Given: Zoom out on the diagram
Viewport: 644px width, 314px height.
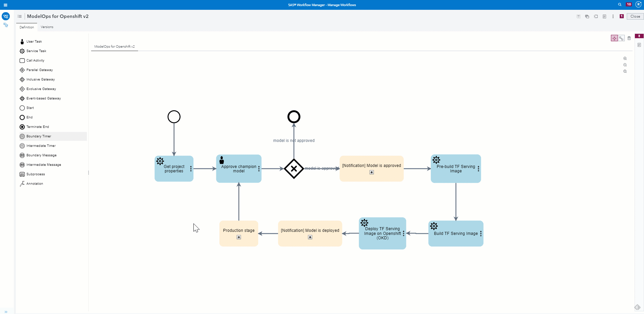Looking at the screenshot, I should click(625, 65).
